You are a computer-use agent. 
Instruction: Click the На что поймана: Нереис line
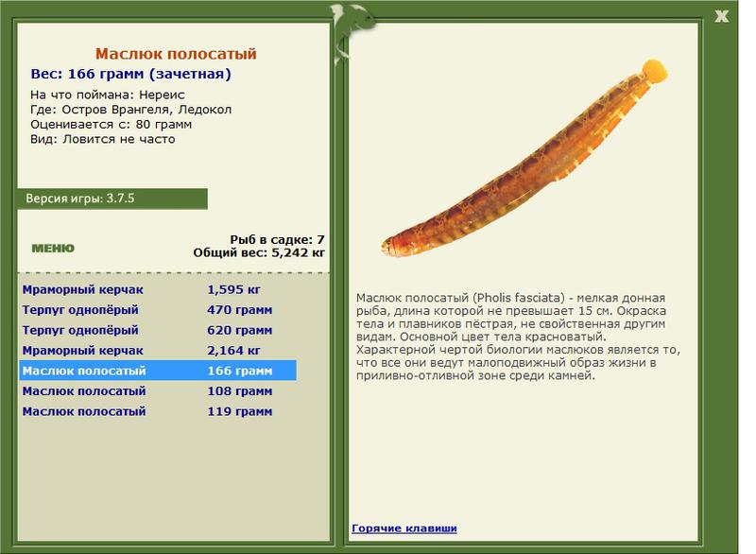107,95
